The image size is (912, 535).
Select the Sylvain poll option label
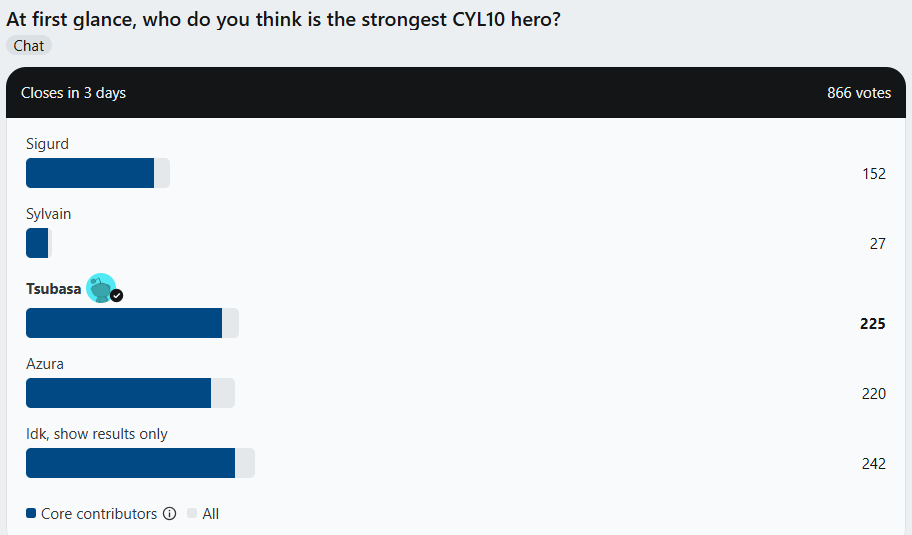click(48, 214)
